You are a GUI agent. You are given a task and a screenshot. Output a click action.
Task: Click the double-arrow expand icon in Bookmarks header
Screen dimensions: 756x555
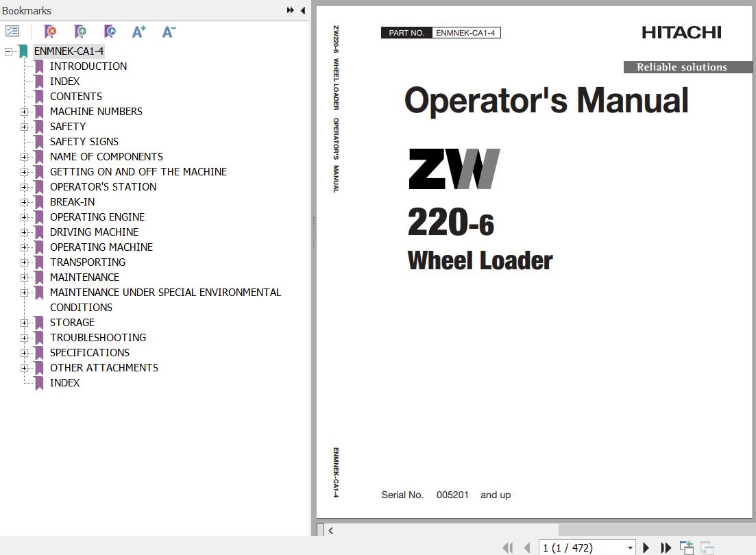290,10
